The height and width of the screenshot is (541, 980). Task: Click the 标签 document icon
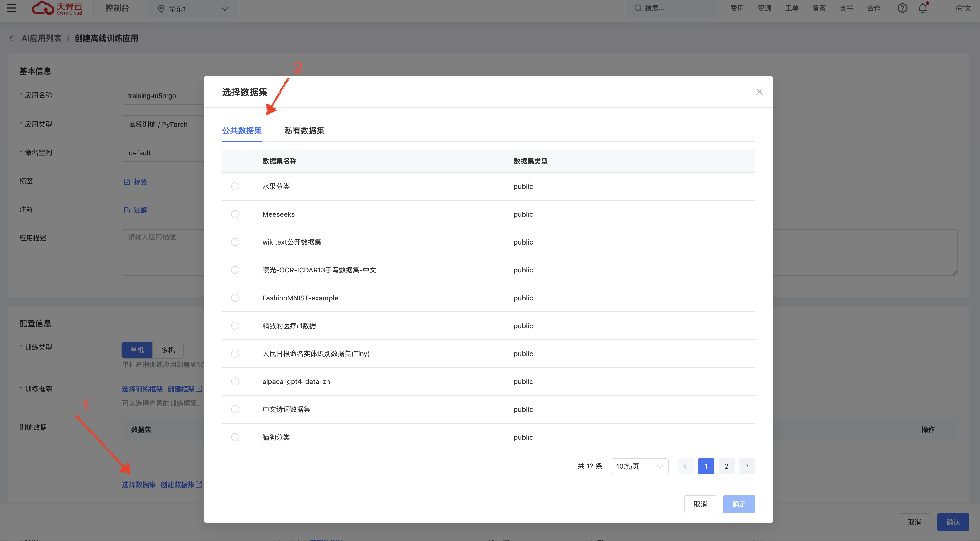point(127,182)
